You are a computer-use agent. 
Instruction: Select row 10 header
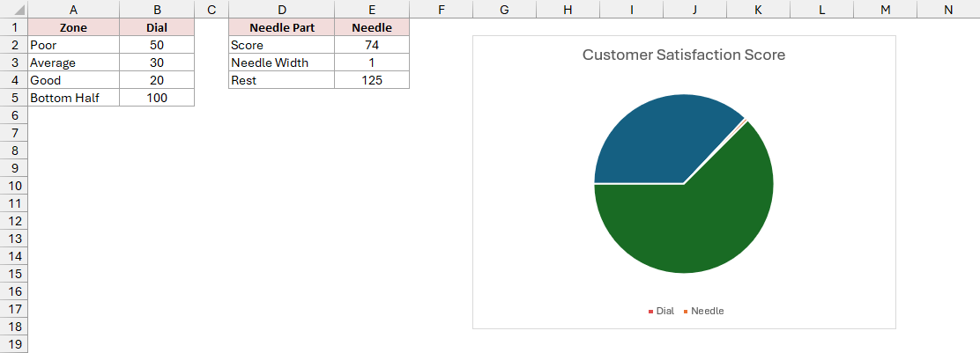click(x=14, y=186)
